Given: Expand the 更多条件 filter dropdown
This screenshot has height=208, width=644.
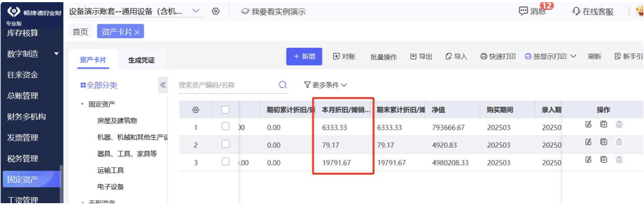Looking at the screenshot, I should pyautogui.click(x=326, y=85).
